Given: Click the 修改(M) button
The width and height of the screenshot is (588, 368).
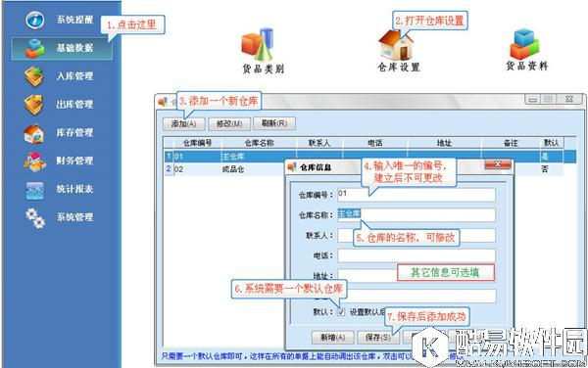Looking at the screenshot, I should 229,124.
